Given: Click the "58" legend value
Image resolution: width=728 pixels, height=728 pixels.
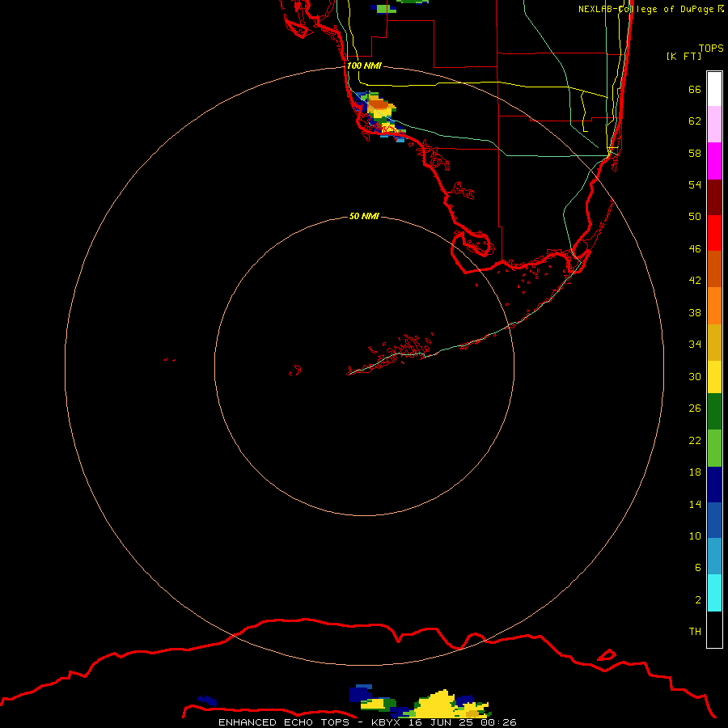Looking at the screenshot, I should pyautogui.click(x=695, y=153).
